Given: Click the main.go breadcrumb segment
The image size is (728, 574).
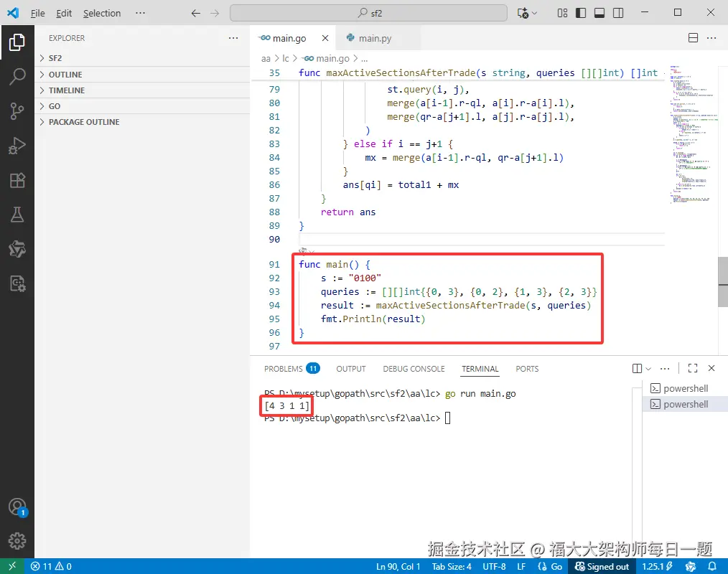Looking at the screenshot, I should pos(327,58).
